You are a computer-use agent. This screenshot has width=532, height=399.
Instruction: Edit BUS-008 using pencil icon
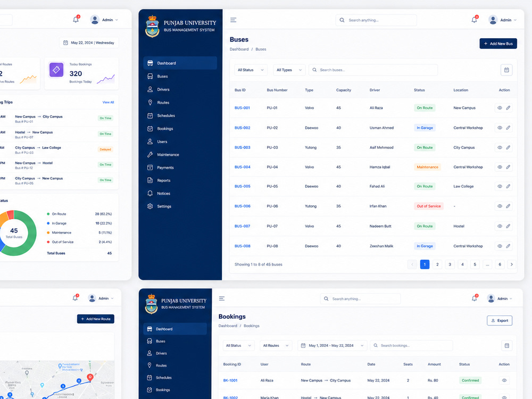coord(508,246)
